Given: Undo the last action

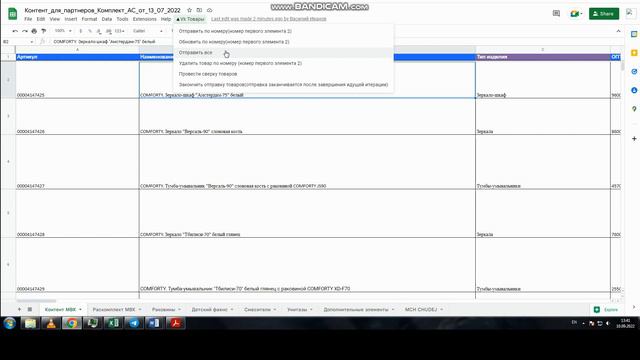Looking at the screenshot, I should pos(15,31).
